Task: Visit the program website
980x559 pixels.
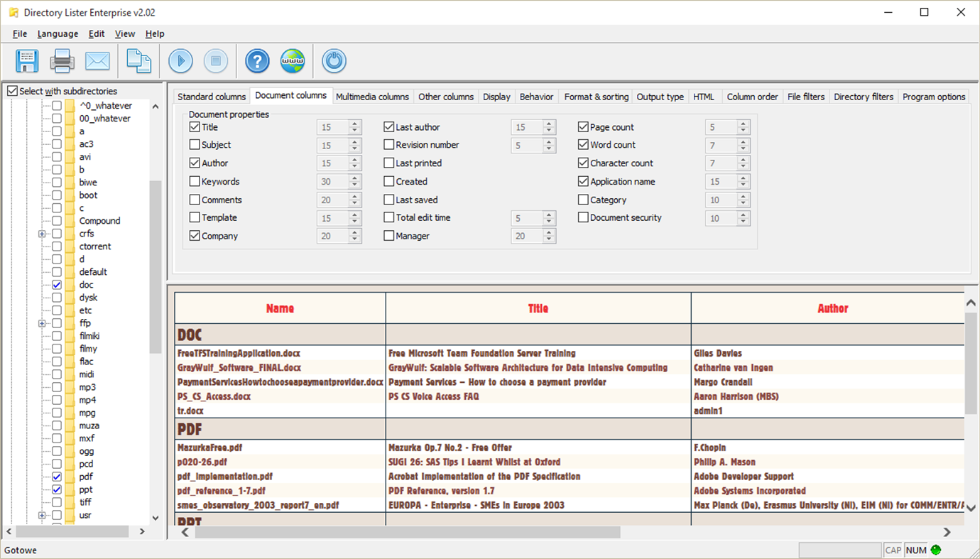Action: 293,61
